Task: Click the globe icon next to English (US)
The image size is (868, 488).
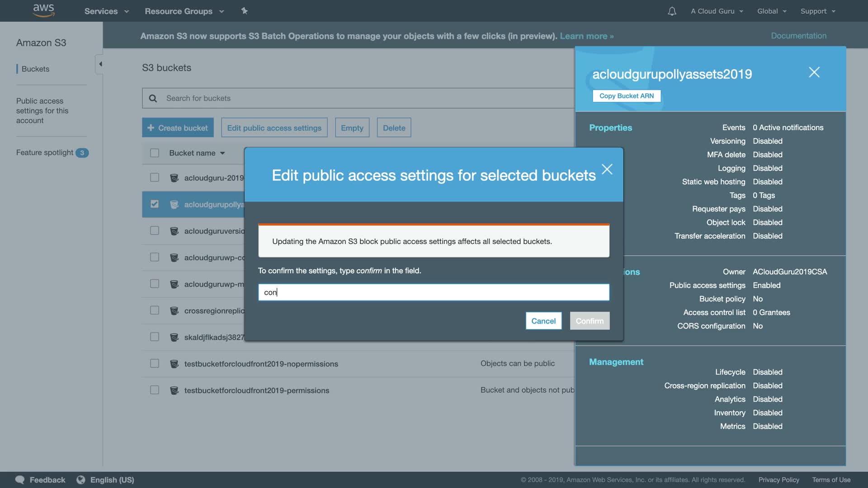Action: (x=81, y=480)
